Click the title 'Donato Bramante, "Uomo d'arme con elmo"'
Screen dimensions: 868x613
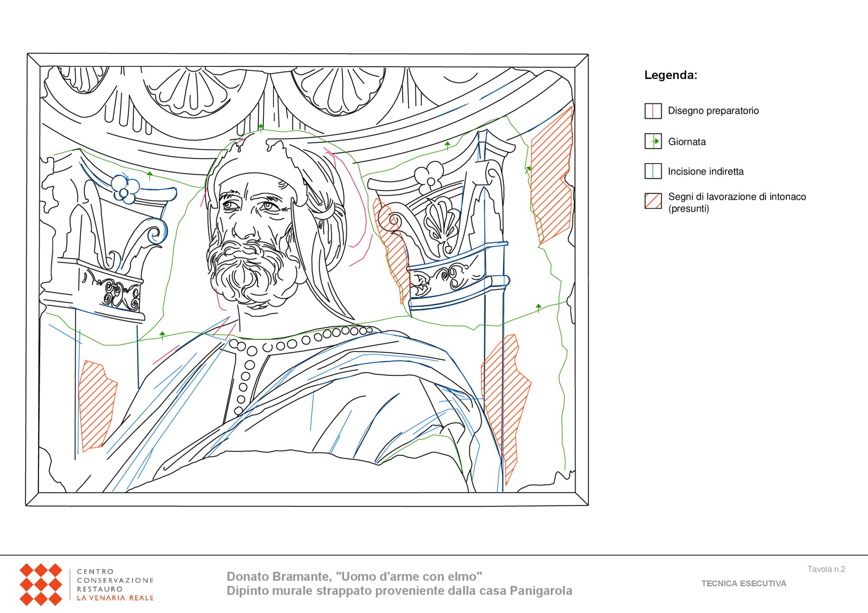point(354,577)
